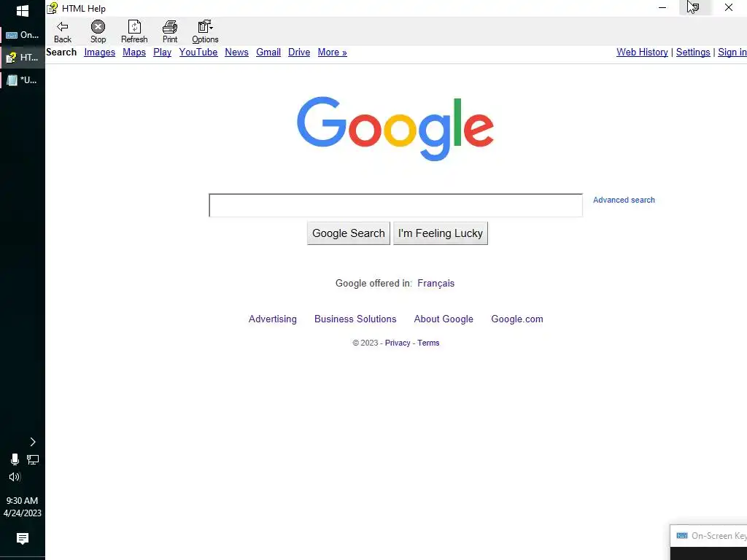
Task: Open About Google footer link
Action: coord(444,319)
